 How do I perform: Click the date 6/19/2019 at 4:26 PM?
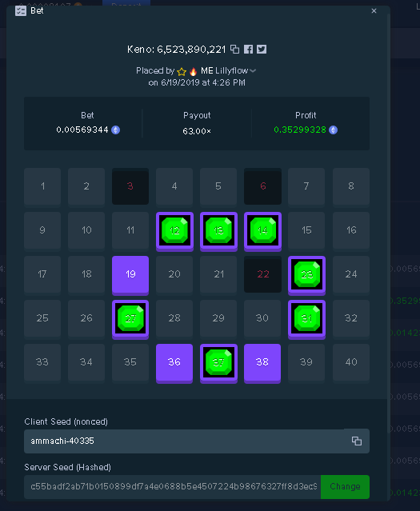pos(197,83)
